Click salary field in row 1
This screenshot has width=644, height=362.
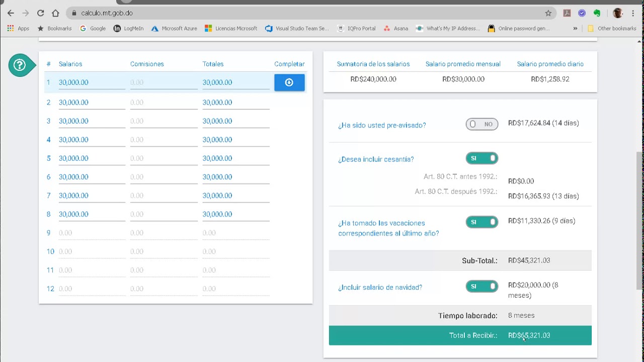[92, 82]
